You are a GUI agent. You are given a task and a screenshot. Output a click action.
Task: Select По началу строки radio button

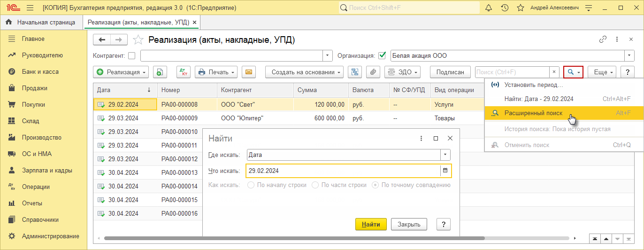pos(250,185)
